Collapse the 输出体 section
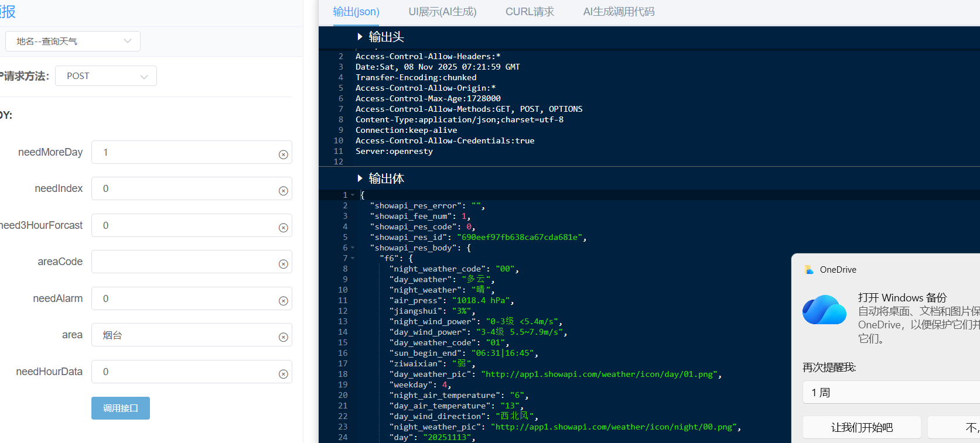Screen dimensions: 980x443 [360, 178]
